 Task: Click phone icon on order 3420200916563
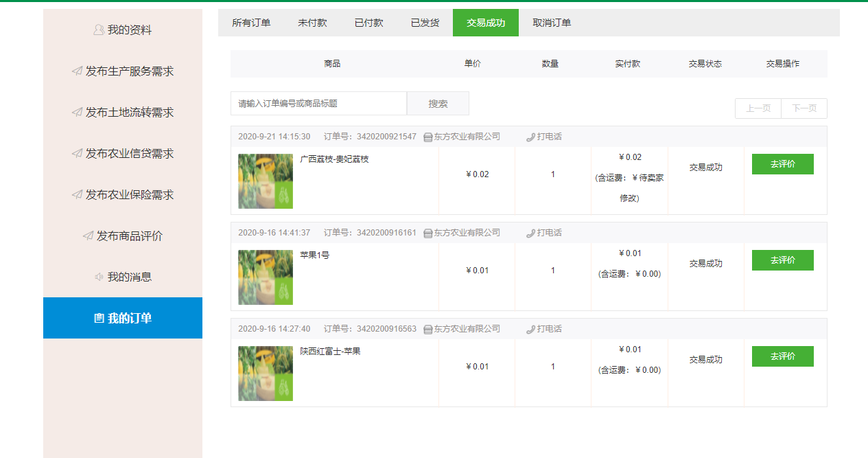click(530, 329)
